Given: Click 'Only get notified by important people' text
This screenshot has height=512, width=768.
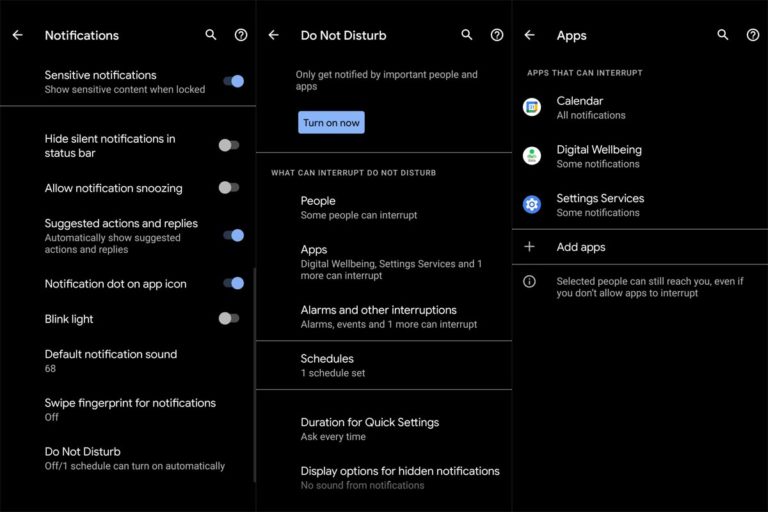Looking at the screenshot, I should (x=386, y=80).
